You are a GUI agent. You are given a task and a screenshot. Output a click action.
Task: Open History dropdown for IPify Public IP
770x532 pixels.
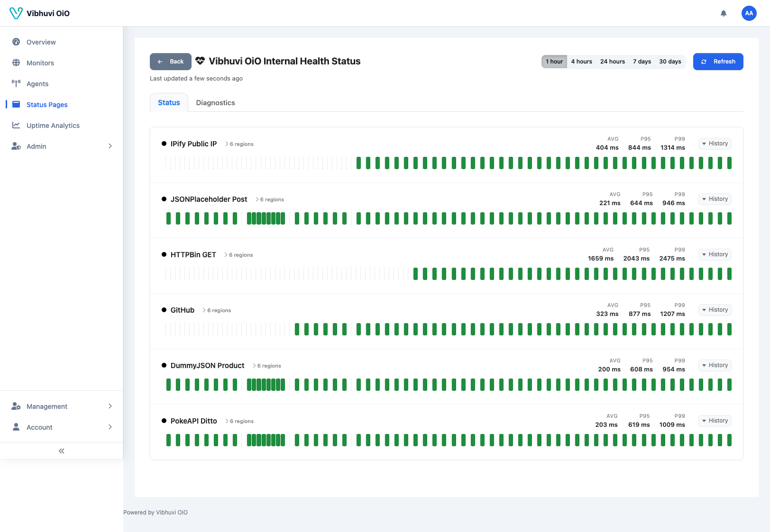715,144
